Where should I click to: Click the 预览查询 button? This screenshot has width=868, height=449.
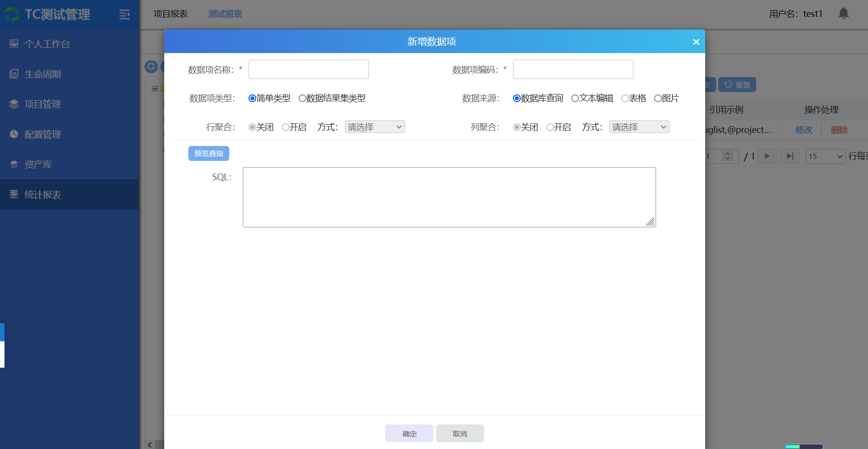pos(209,153)
